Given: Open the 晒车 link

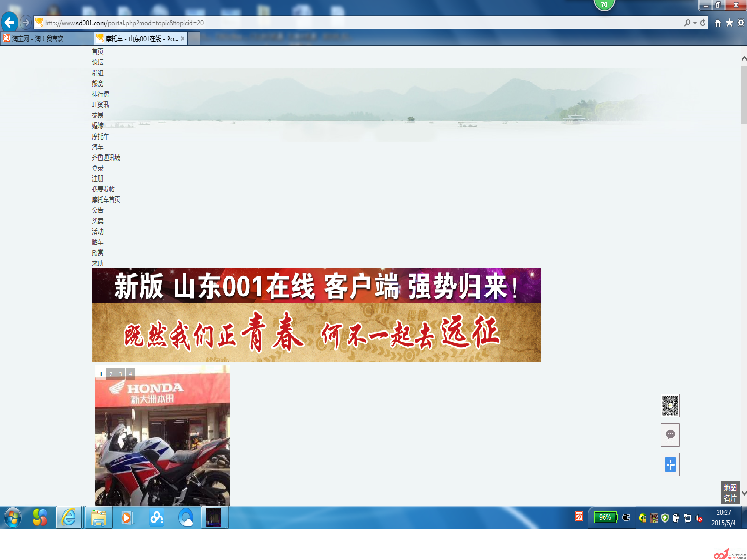Looking at the screenshot, I should point(98,242).
